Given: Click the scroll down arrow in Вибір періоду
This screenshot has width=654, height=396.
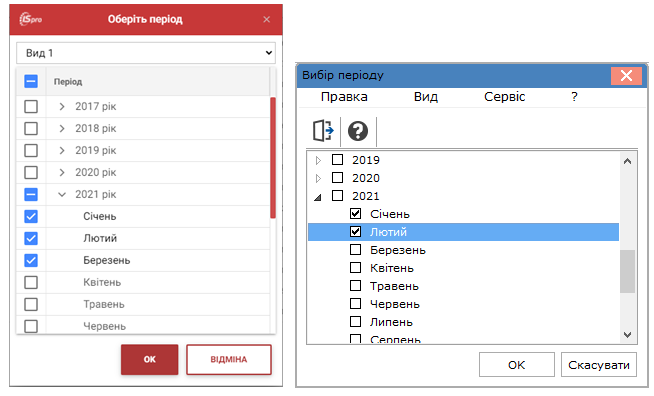Looking at the screenshot, I should tap(627, 335).
